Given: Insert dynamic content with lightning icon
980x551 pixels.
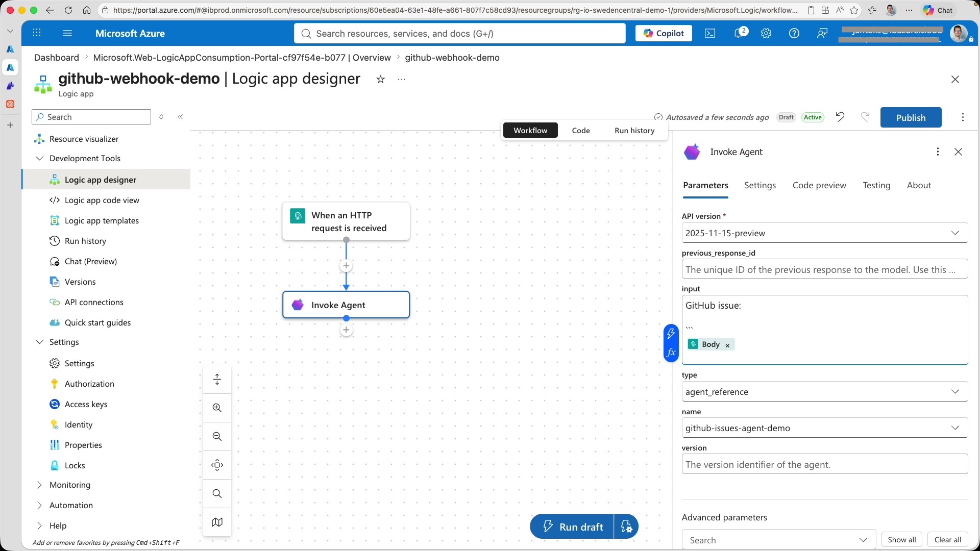Looking at the screenshot, I should [x=671, y=334].
